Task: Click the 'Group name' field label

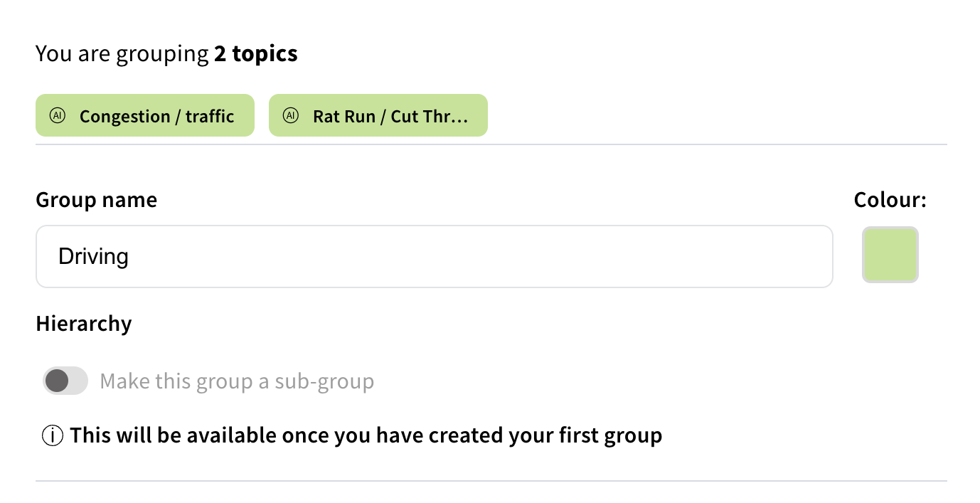Action: (96, 200)
